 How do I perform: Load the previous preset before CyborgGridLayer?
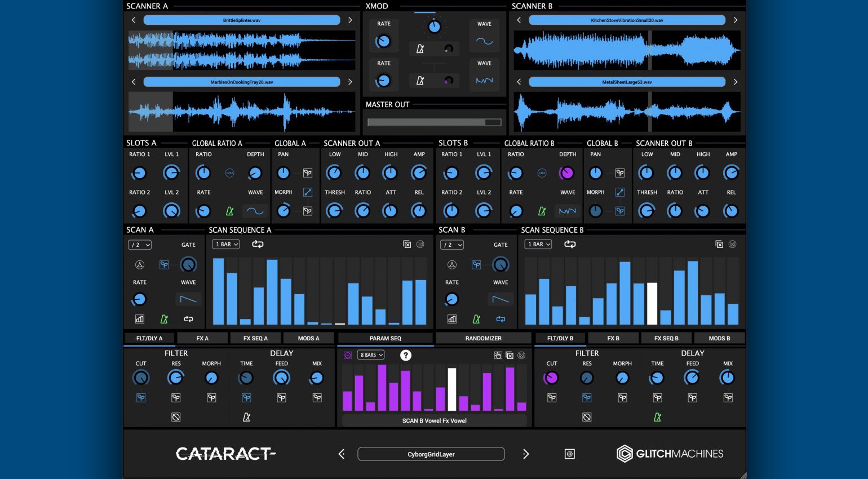point(342,454)
